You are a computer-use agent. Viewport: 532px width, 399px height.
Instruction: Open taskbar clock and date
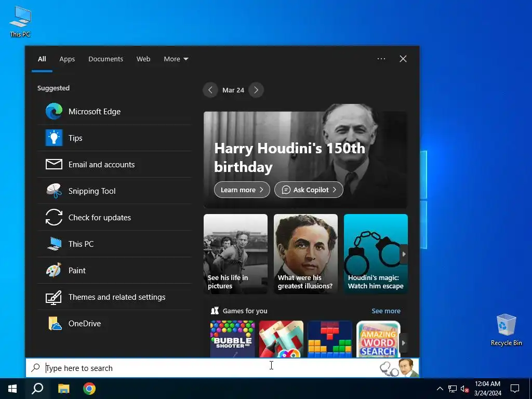point(487,389)
